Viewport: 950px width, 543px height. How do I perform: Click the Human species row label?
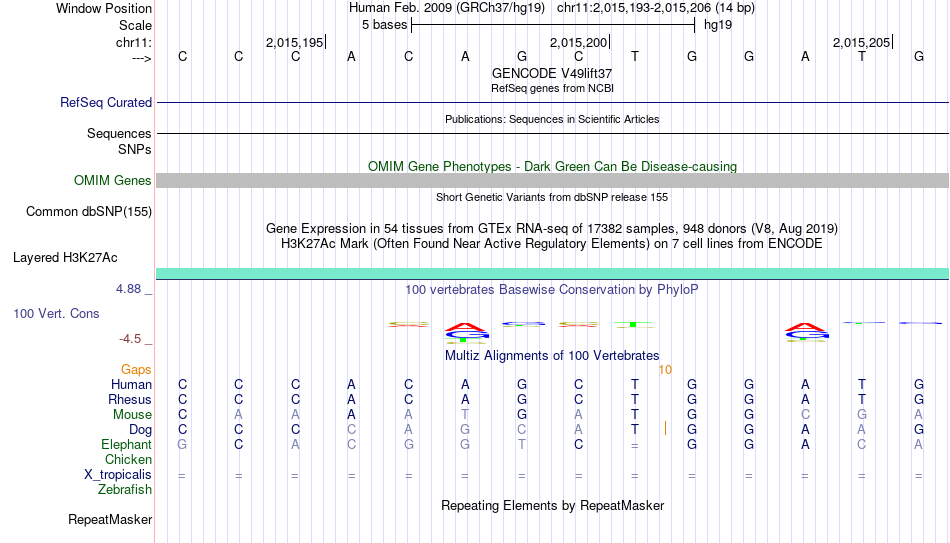coord(131,384)
